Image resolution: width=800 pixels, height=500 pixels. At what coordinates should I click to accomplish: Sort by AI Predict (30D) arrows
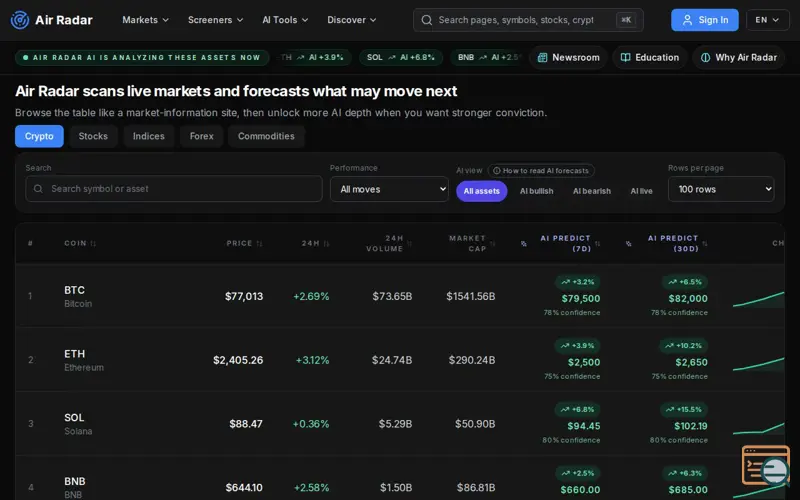click(x=705, y=243)
